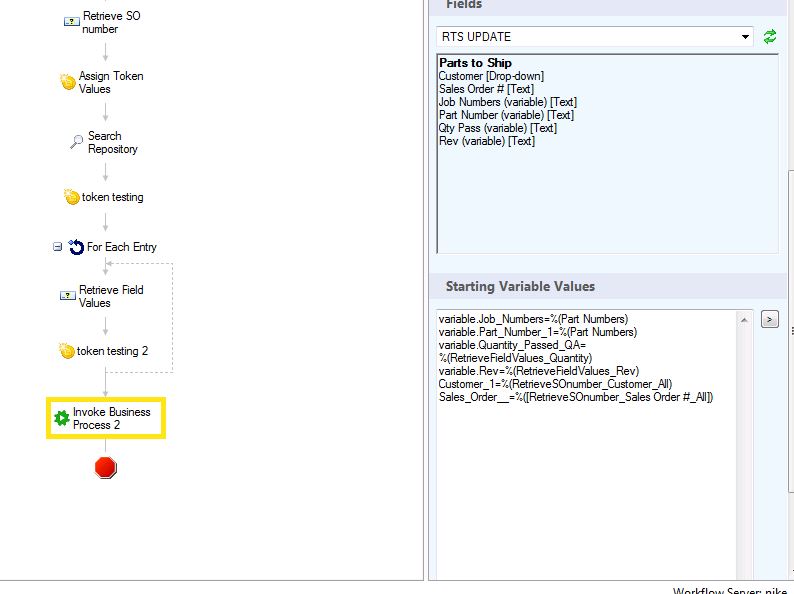Click the token button beside variable values
794x594 pixels.
click(769, 320)
